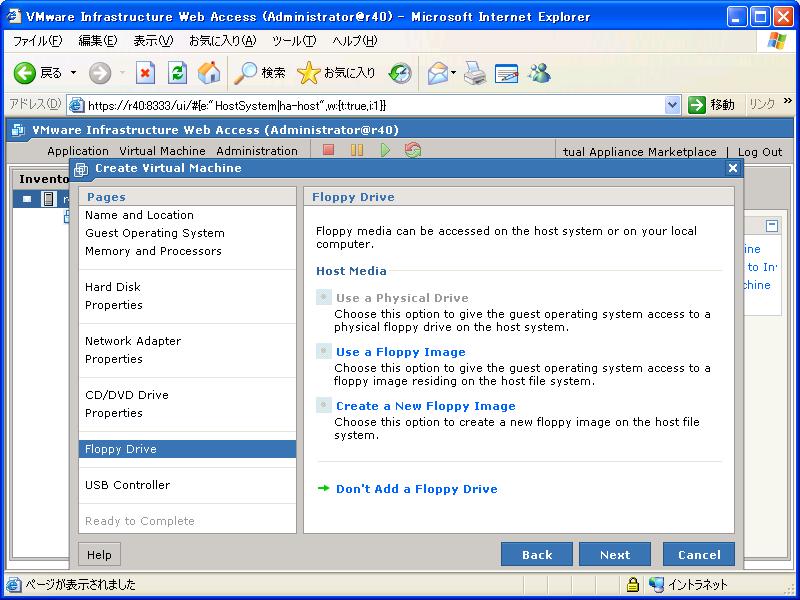
Task: Select the Use a Physical Drive radio option
Action: pyautogui.click(x=323, y=297)
